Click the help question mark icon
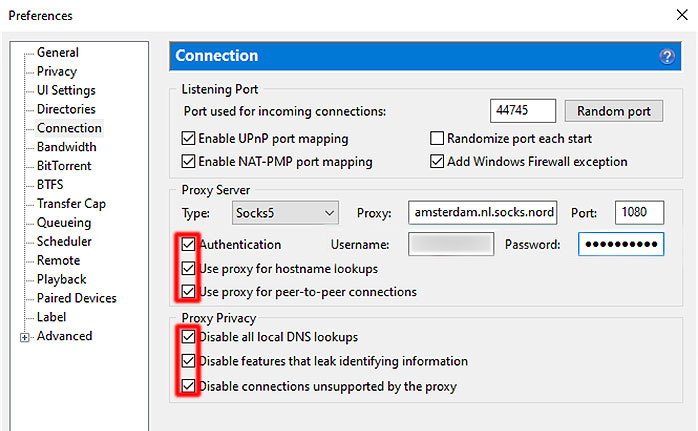 point(667,57)
